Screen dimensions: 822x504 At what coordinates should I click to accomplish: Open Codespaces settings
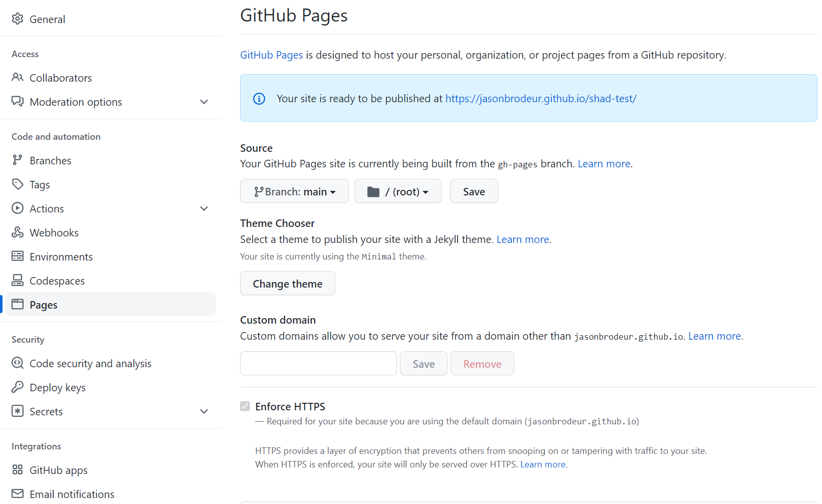tap(111, 281)
